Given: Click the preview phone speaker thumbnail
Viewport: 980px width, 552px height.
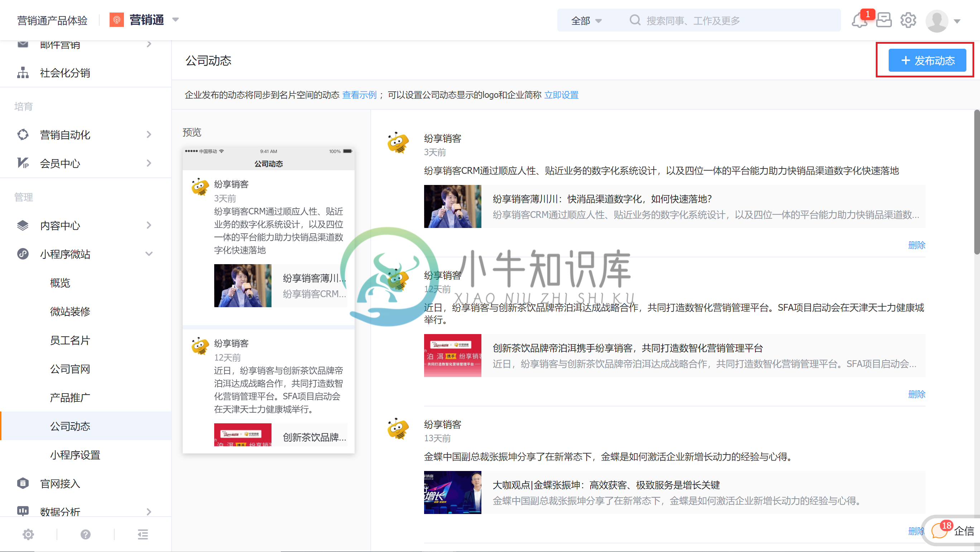Looking at the screenshot, I should [243, 286].
